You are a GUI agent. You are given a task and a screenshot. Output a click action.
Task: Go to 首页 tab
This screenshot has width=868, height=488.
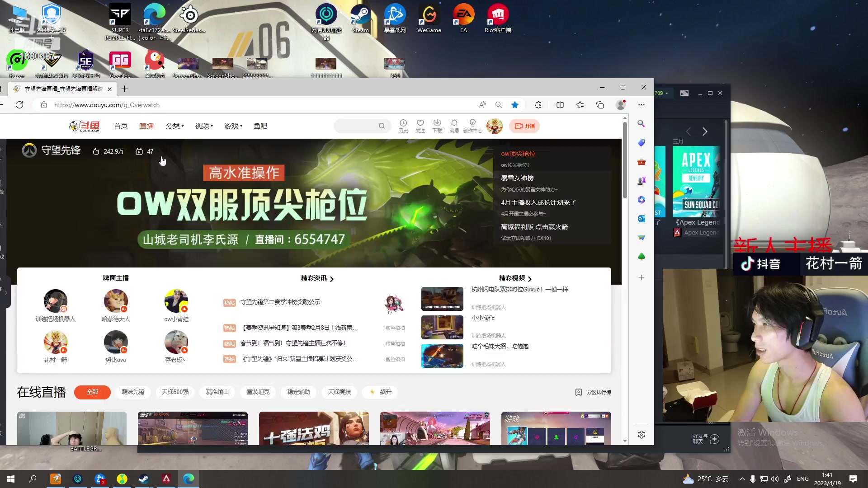tap(121, 126)
